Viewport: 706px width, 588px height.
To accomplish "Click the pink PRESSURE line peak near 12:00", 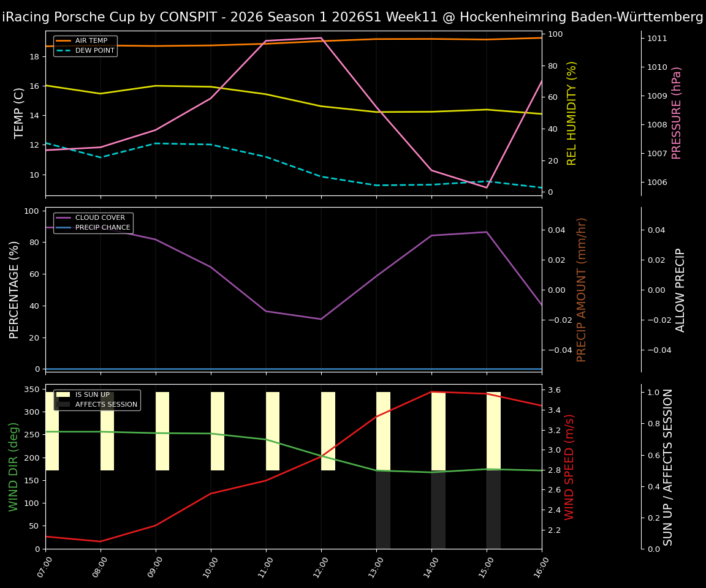I will coord(321,38).
